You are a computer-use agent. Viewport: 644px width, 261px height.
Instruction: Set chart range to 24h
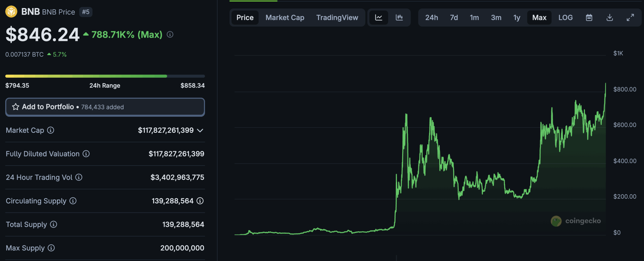click(431, 18)
